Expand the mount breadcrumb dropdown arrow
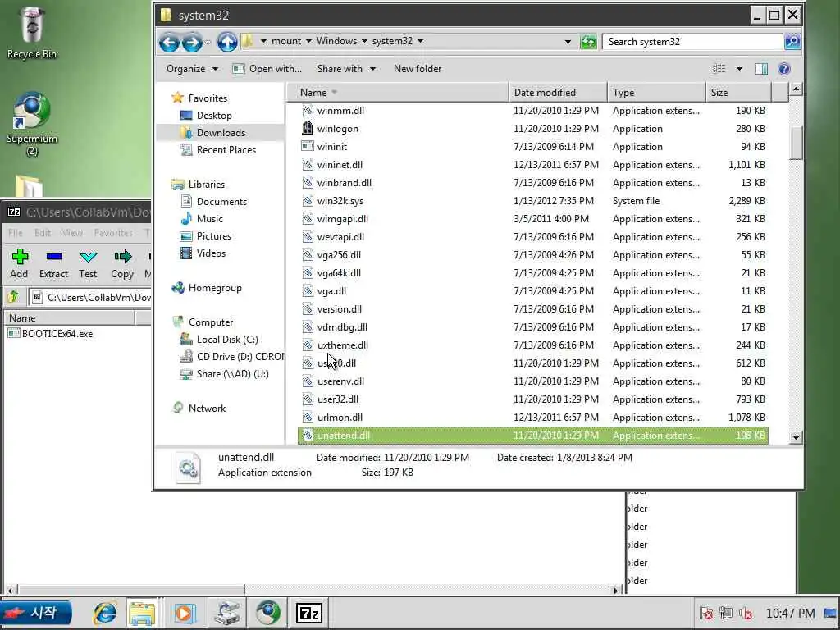 point(308,41)
